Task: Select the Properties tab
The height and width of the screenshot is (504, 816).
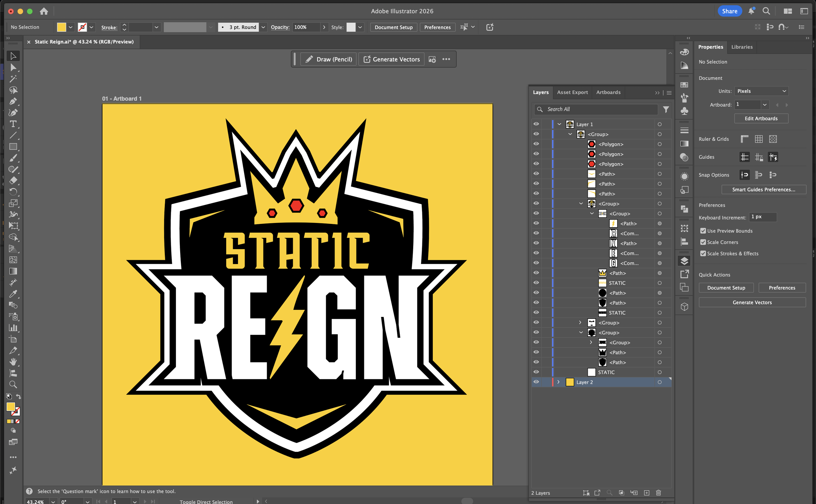Action: [x=711, y=47]
